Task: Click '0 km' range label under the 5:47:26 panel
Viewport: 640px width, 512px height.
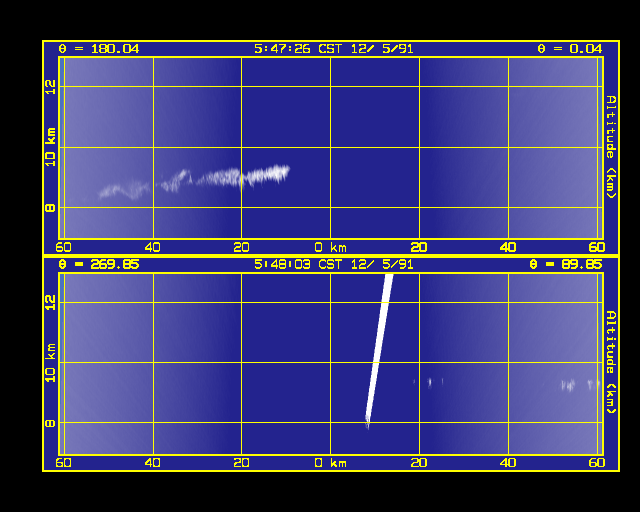Action: coord(331,247)
